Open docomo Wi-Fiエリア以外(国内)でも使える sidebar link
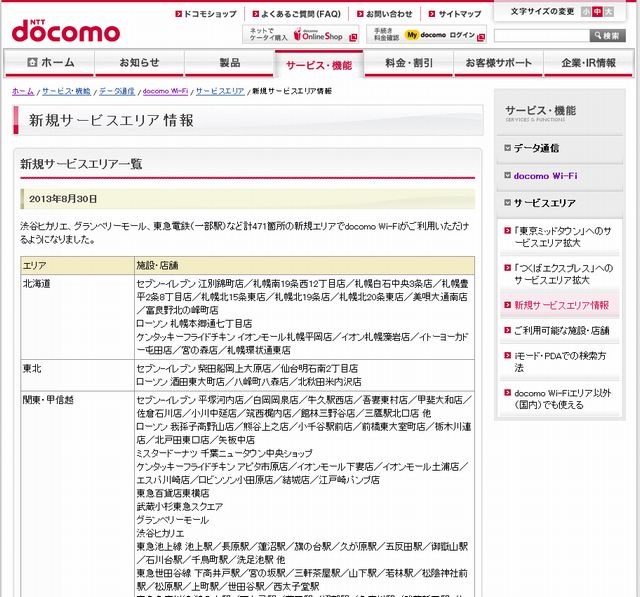 (562, 399)
